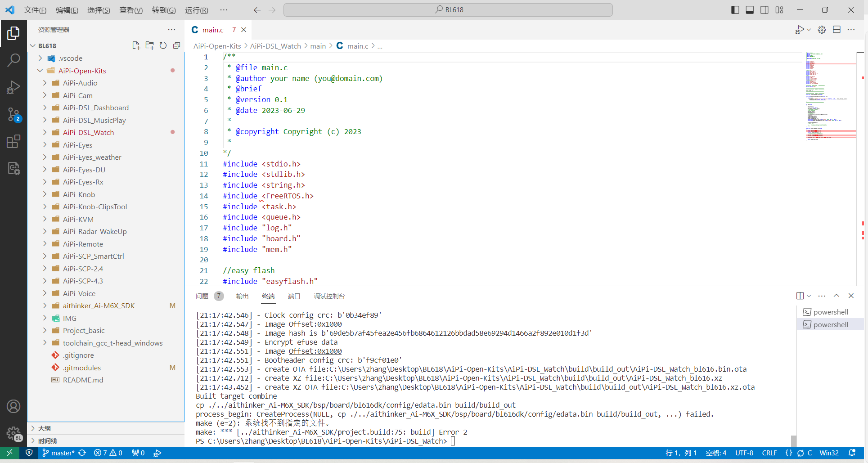Open the Search view in activity bar

coord(13,60)
